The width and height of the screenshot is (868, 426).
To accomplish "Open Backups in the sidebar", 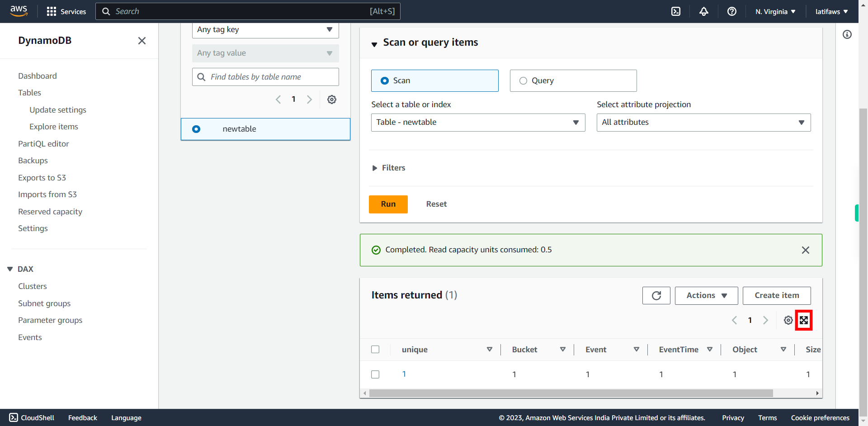I will 33,161.
